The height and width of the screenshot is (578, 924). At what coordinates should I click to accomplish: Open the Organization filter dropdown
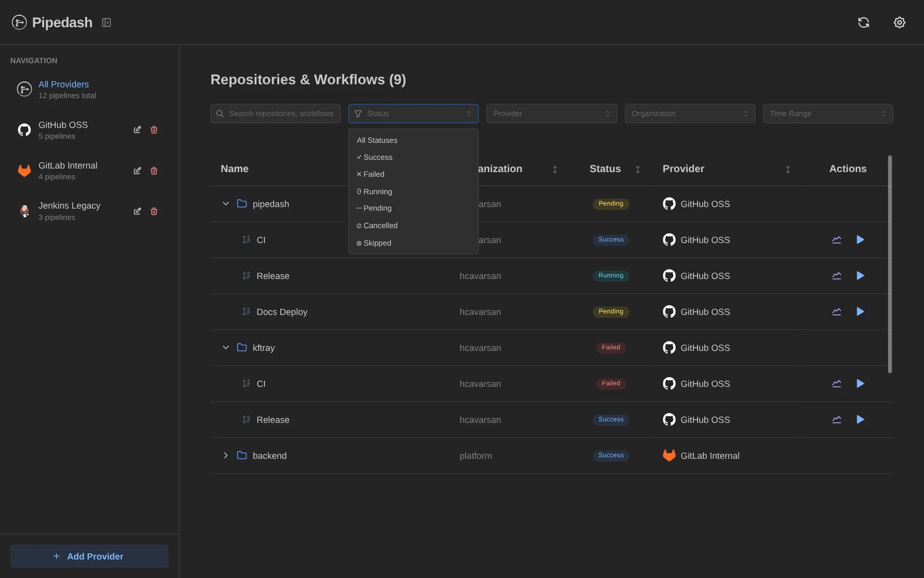coord(689,114)
